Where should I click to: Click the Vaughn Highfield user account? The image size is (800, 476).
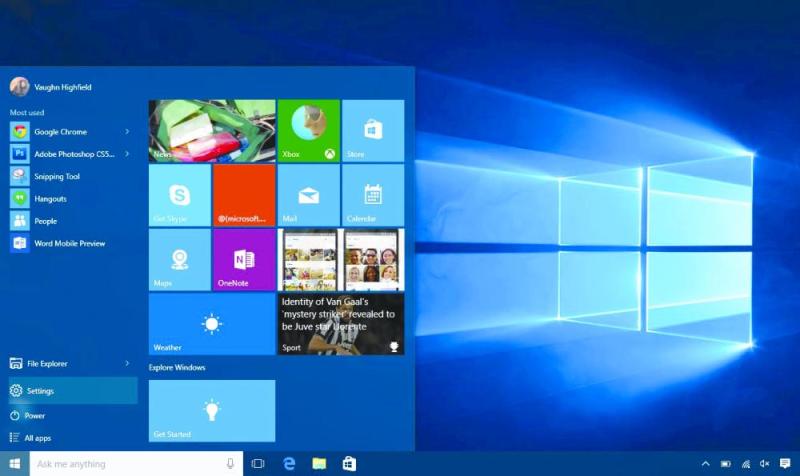pyautogui.click(x=51, y=87)
